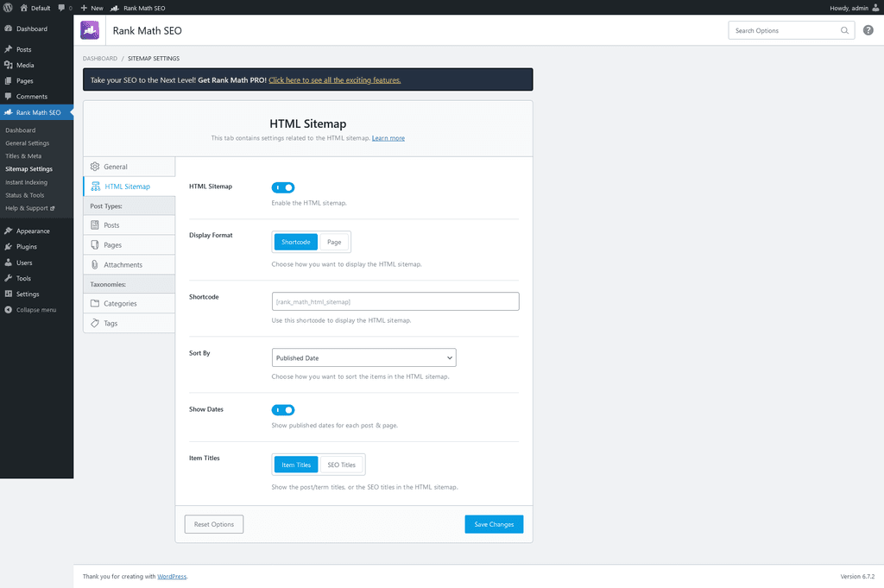884x588 pixels.
Task: Click the comments bubble icon in the admin bar
Action: [x=61, y=8]
